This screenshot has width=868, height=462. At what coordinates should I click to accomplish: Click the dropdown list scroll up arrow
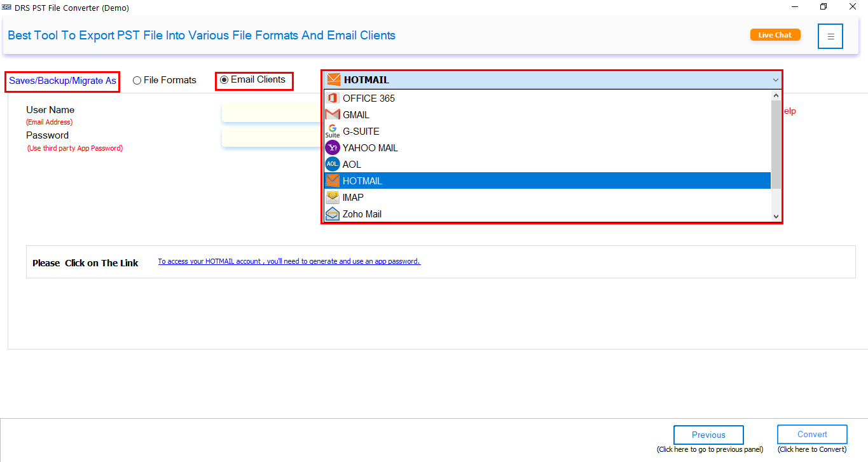click(x=776, y=95)
